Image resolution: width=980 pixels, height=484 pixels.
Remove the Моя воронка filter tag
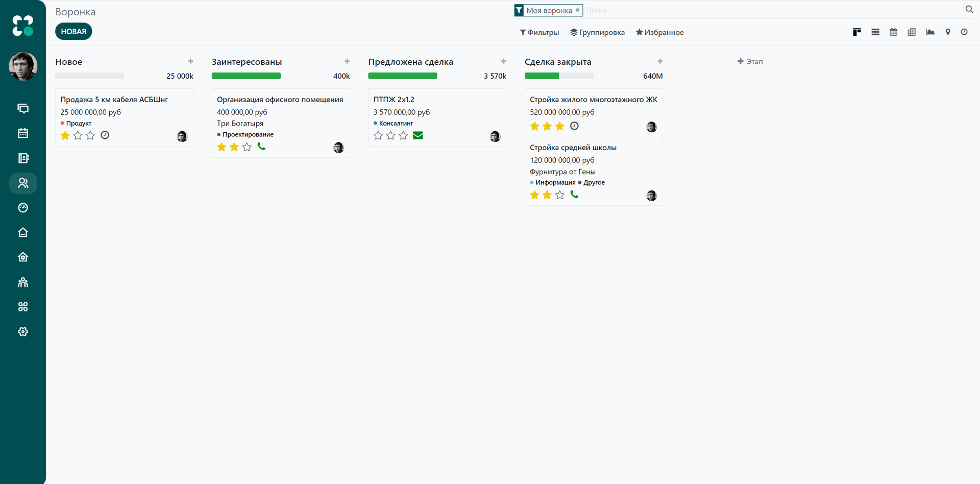pyautogui.click(x=577, y=10)
